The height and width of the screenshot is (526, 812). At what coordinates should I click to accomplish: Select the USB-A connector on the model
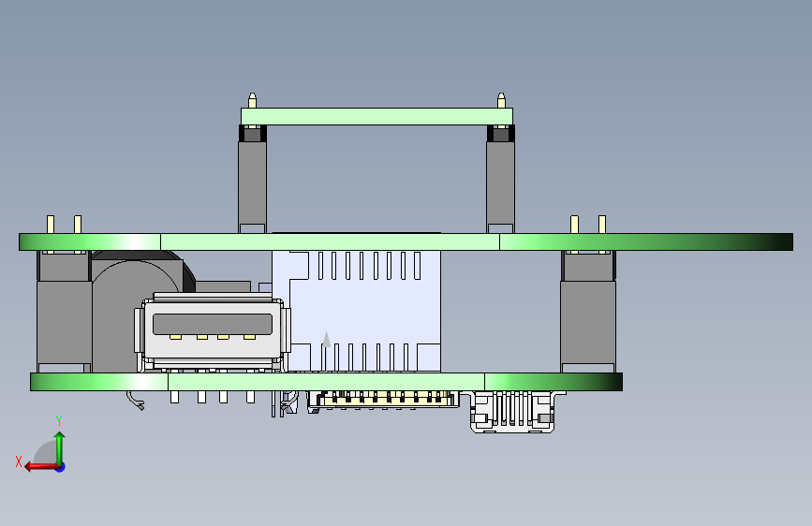[x=213, y=331]
